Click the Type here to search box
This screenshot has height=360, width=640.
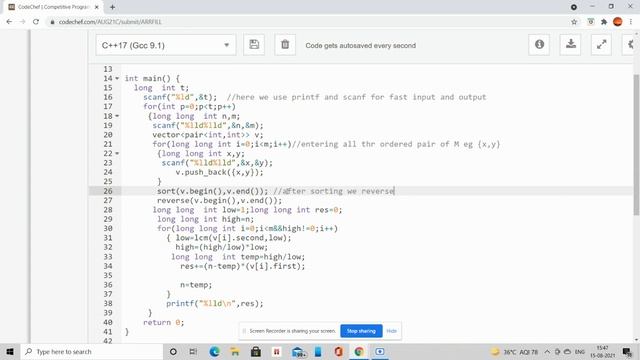(91, 351)
